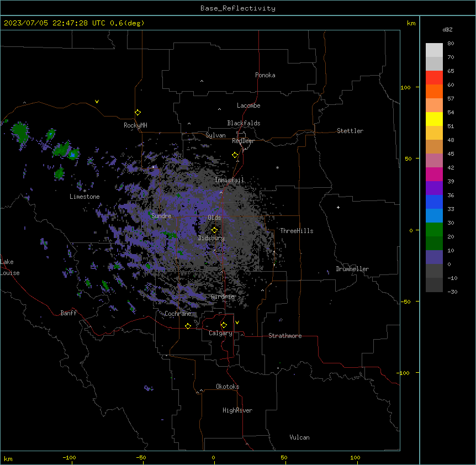Select the Banff label on the map

pyautogui.click(x=68, y=313)
